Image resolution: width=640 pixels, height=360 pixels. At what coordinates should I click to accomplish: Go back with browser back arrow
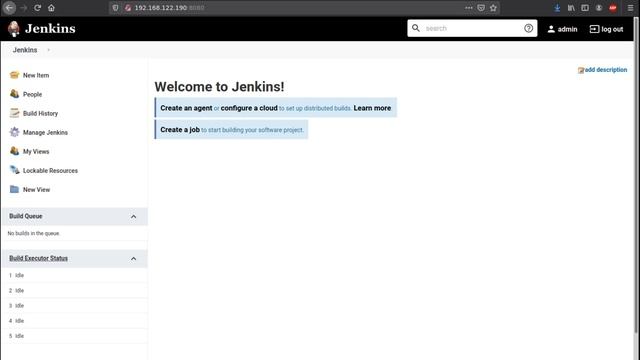(x=9, y=8)
